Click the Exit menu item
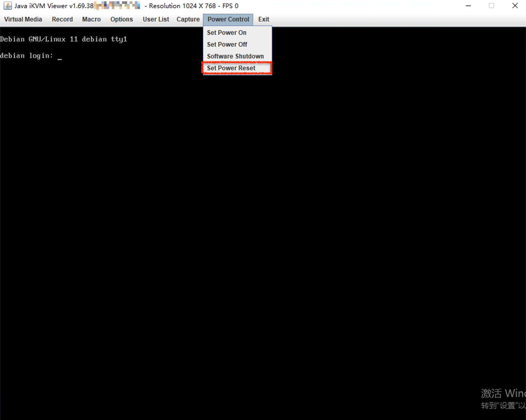 tap(264, 19)
